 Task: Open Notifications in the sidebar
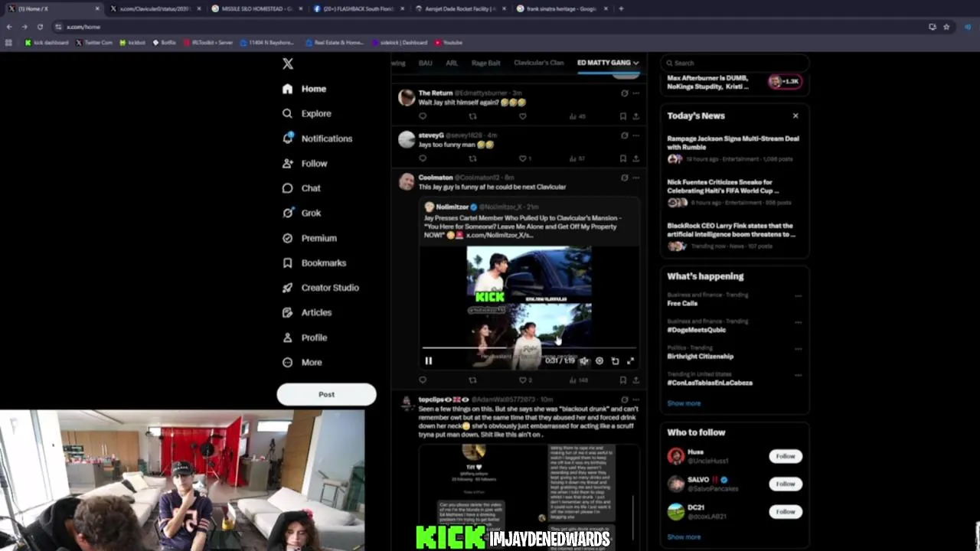[x=317, y=139]
